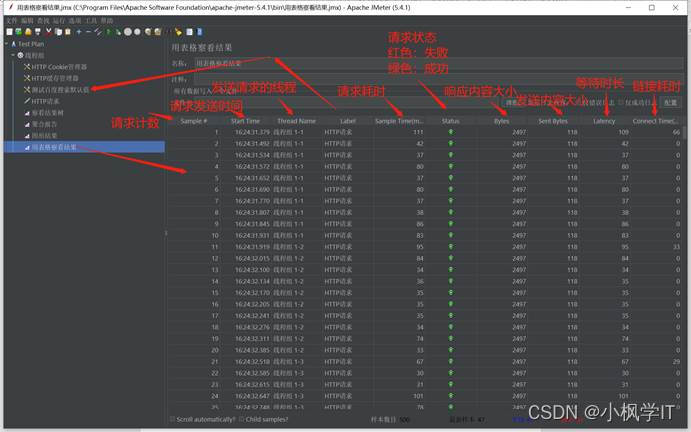
Task: Click the New test plan toolbar icon
Action: pyautogui.click(x=9, y=32)
